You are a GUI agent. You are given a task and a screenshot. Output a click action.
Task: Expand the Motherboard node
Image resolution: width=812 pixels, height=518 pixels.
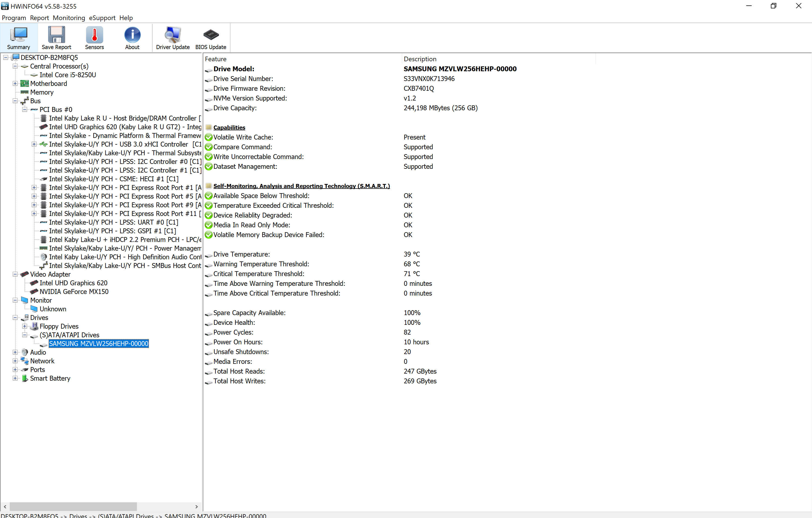click(x=15, y=83)
